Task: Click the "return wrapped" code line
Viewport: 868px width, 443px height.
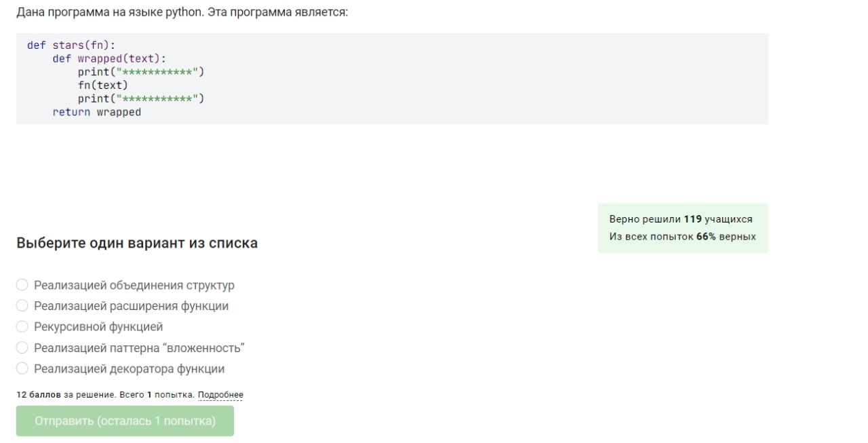Action: point(97,113)
